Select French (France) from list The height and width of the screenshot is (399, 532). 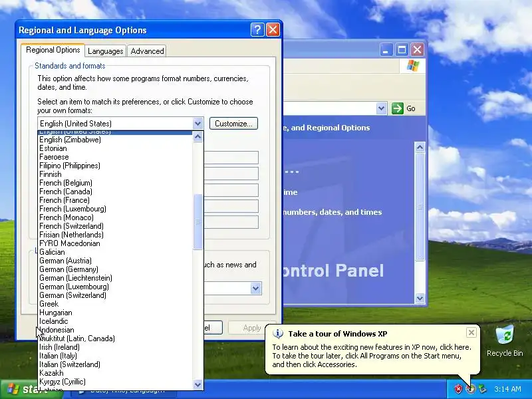(115, 200)
